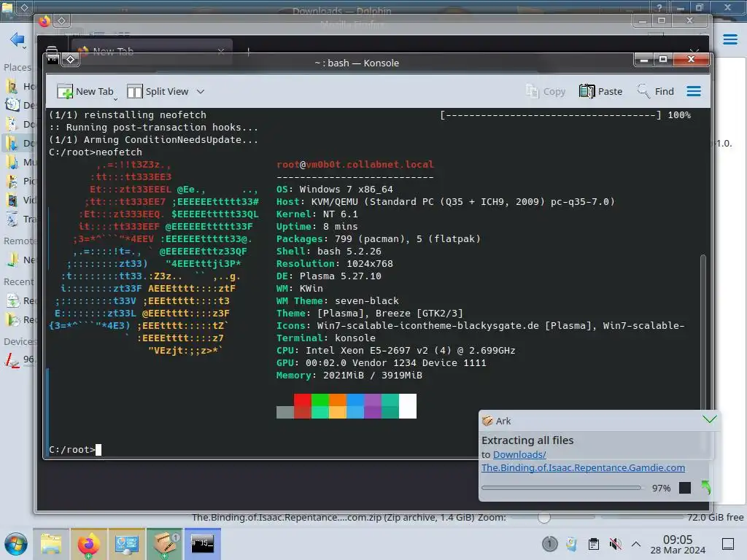Open Dolphin back-arrow history dropdown
The image size is (747, 560).
click(24, 47)
